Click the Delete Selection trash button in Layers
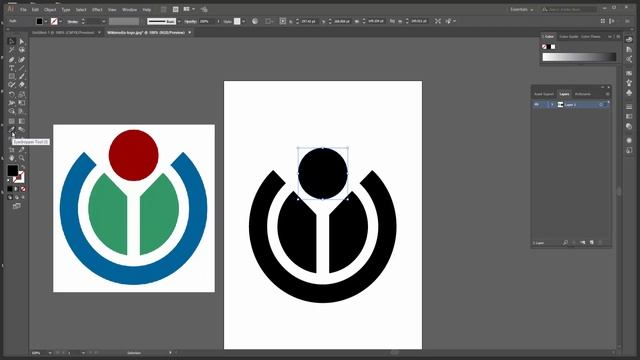 coord(600,243)
